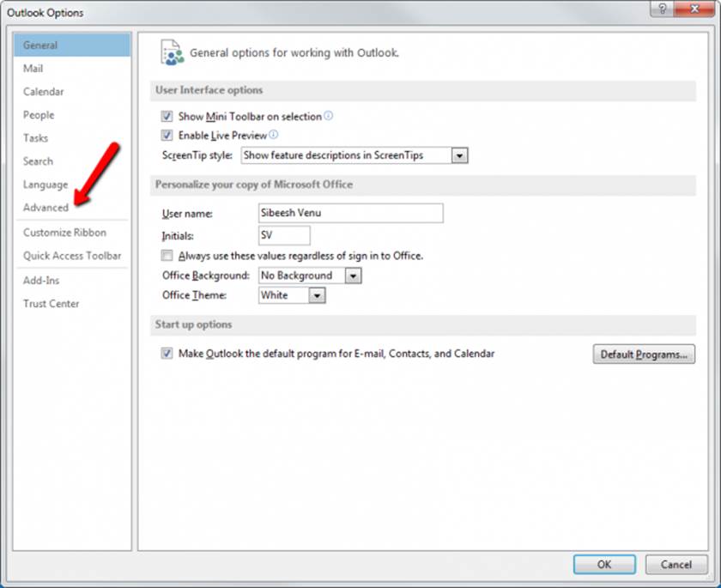
Task: Select the Search category
Action: tap(72, 161)
